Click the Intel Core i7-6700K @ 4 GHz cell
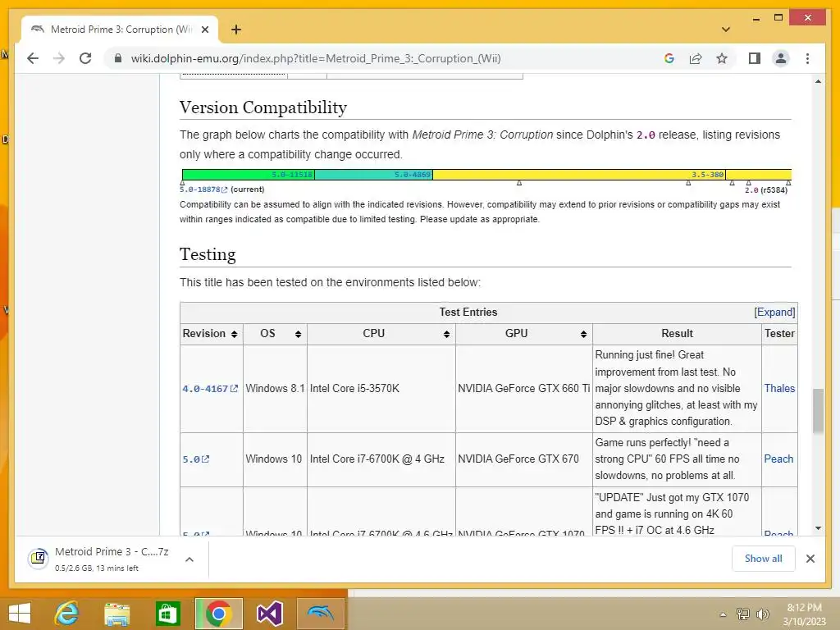The width and height of the screenshot is (840, 630). [381, 459]
